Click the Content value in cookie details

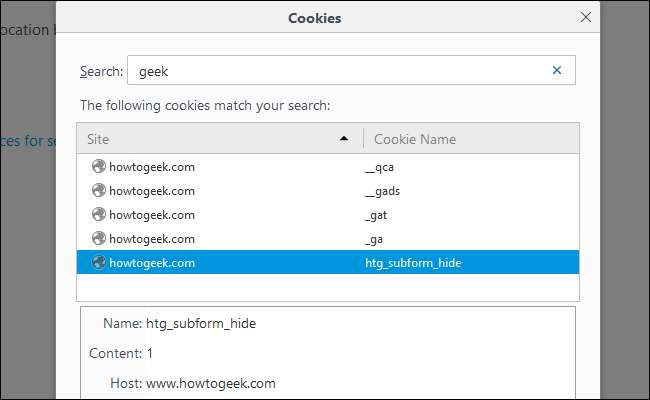click(150, 353)
